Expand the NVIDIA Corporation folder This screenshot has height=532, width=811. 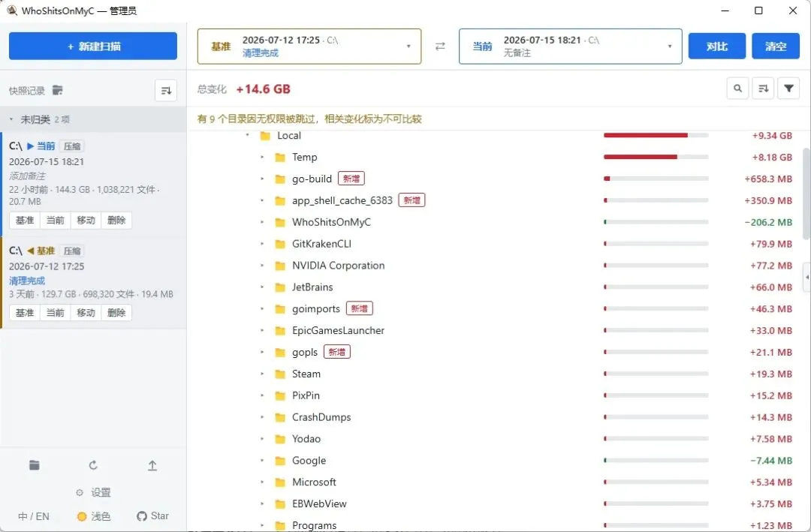[x=262, y=266]
